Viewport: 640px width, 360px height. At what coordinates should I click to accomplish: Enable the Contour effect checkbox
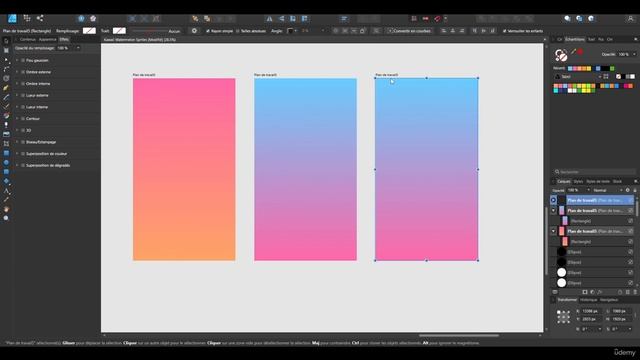point(23,119)
